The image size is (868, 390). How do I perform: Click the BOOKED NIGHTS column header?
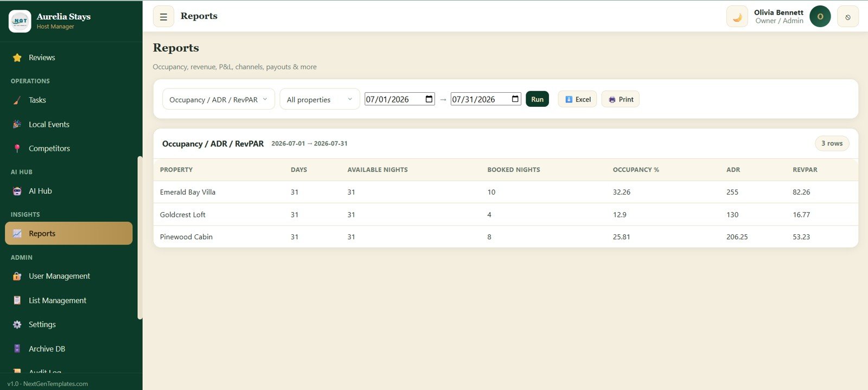point(514,170)
